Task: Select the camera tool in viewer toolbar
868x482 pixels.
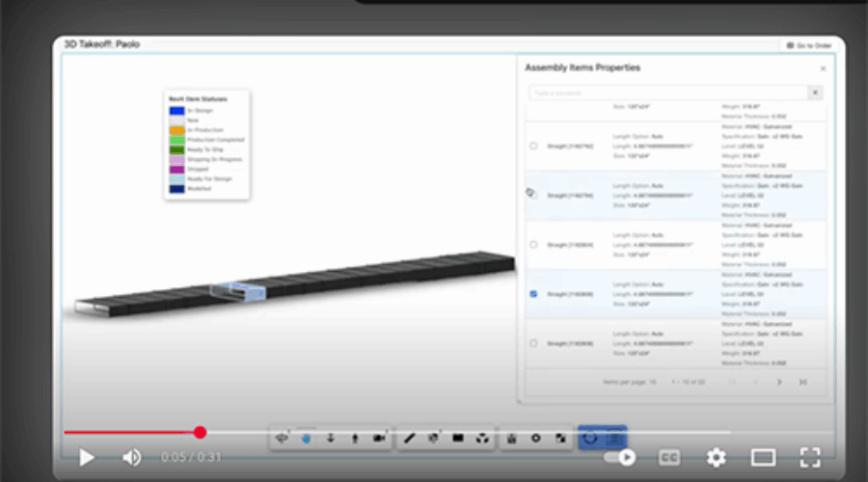Action: click(379, 438)
